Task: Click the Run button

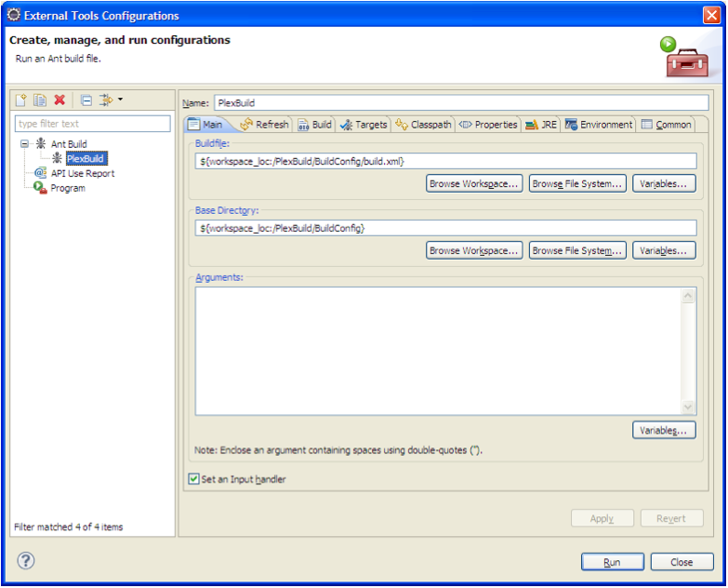Action: coord(613,562)
